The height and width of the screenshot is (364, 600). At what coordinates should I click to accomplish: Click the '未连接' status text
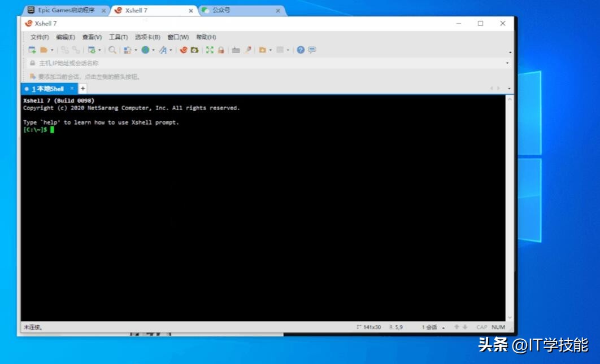[33, 327]
